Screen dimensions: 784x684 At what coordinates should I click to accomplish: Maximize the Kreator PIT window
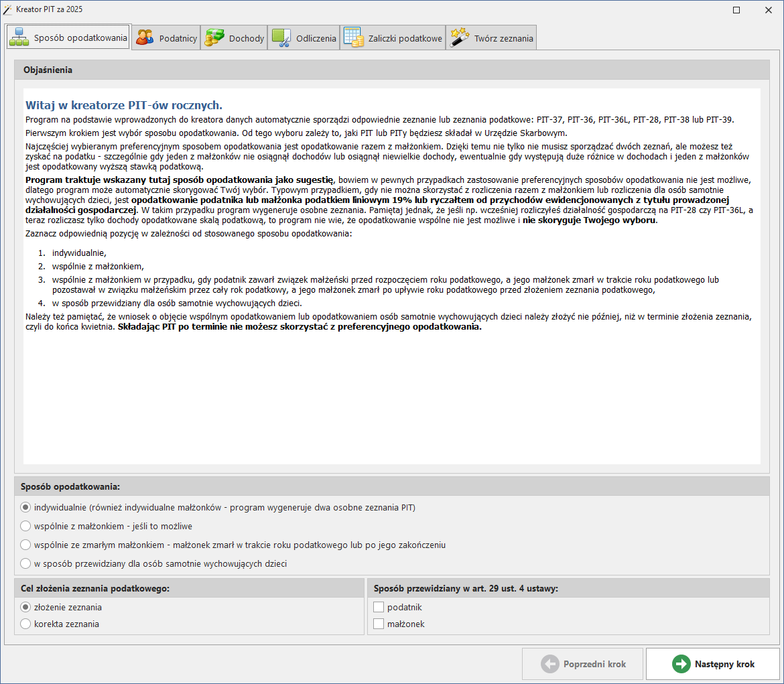click(x=736, y=10)
